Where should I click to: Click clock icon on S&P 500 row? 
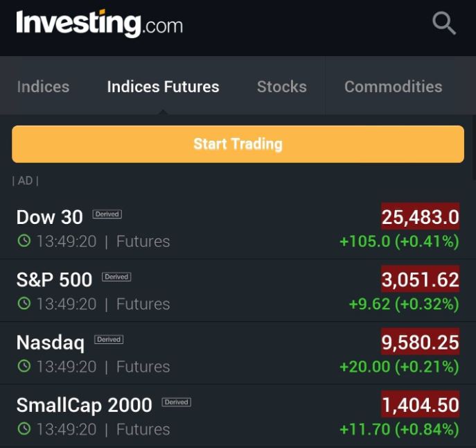24,304
